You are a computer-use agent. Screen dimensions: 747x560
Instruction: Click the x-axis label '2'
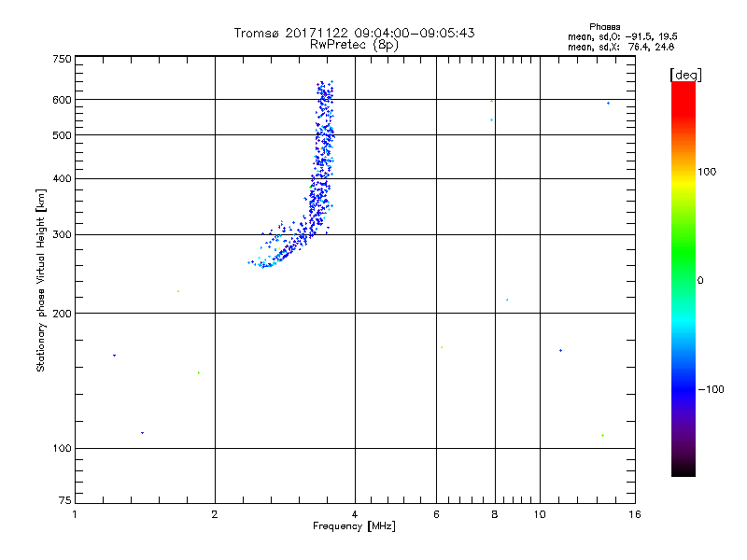[x=215, y=514]
